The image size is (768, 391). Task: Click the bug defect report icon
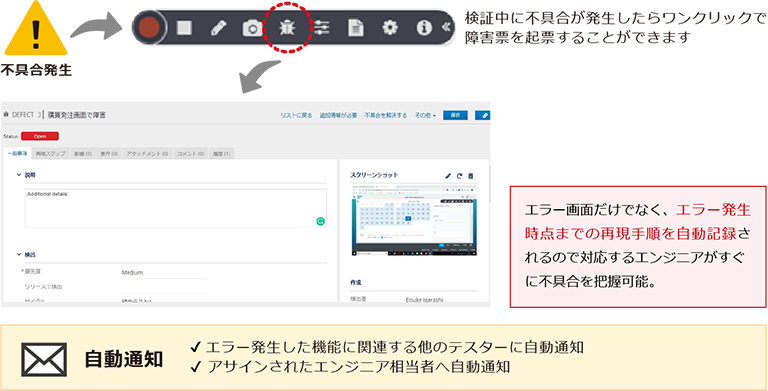pos(287,28)
